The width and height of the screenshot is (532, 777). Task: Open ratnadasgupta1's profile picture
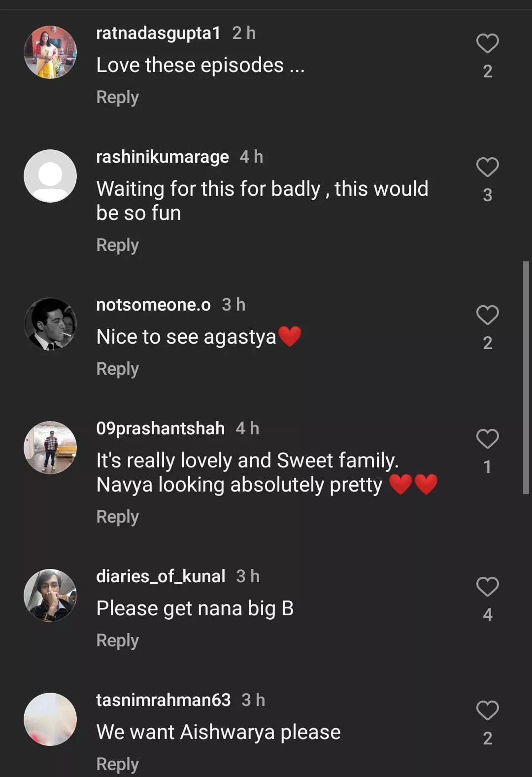[50, 52]
